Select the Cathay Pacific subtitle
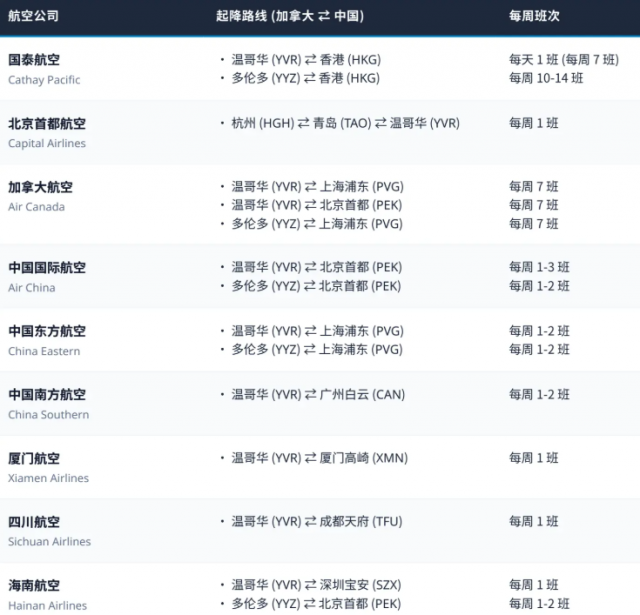 click(44, 80)
